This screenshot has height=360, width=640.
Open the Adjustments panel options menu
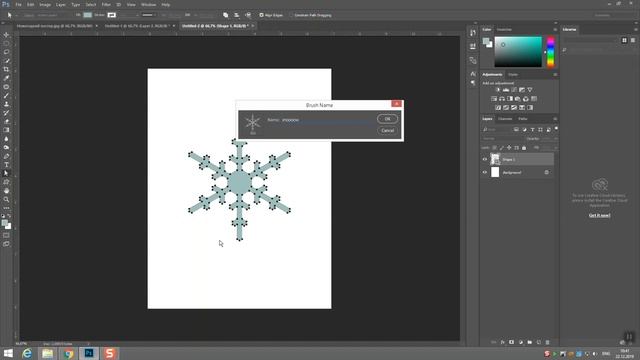[x=555, y=74]
